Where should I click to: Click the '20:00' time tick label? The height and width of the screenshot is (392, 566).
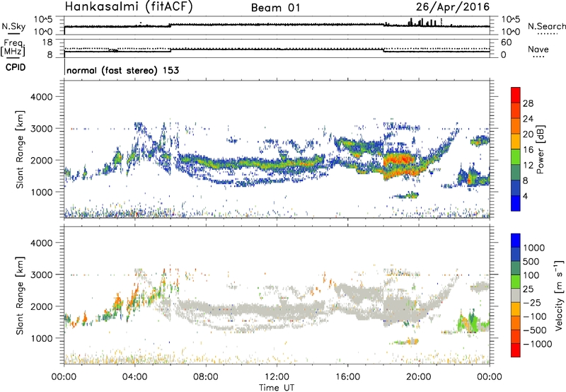418,377
